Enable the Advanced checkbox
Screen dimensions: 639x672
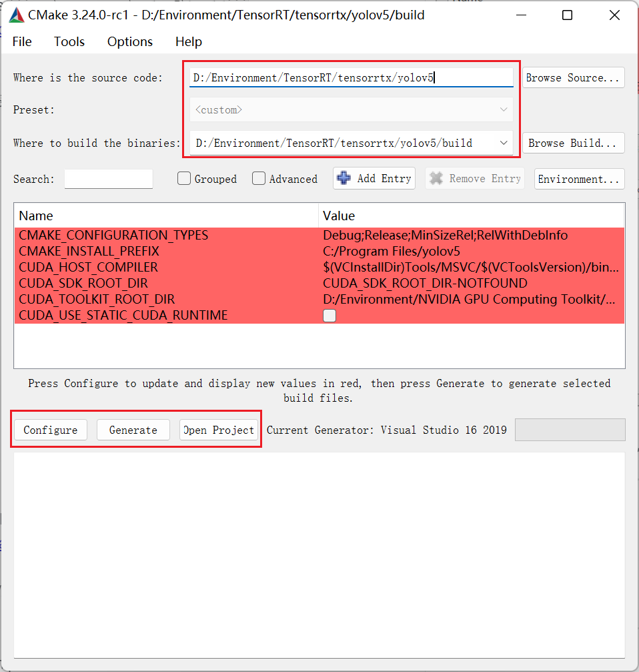tap(259, 178)
